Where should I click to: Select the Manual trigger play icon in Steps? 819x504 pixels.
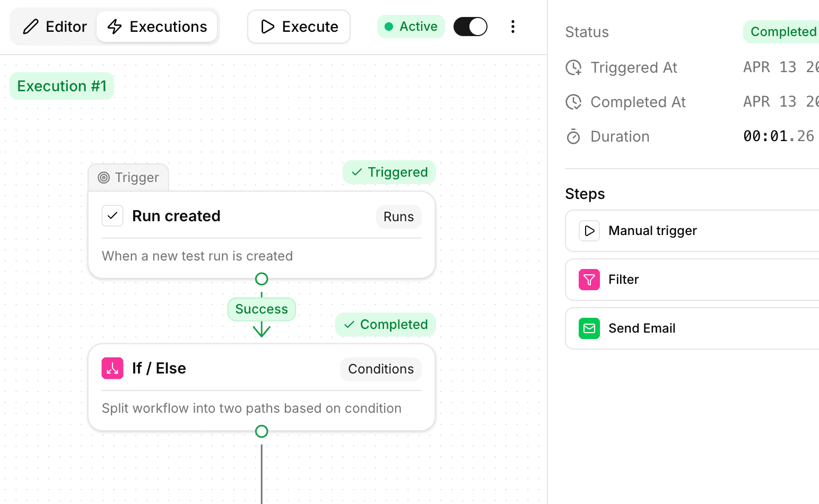(589, 230)
